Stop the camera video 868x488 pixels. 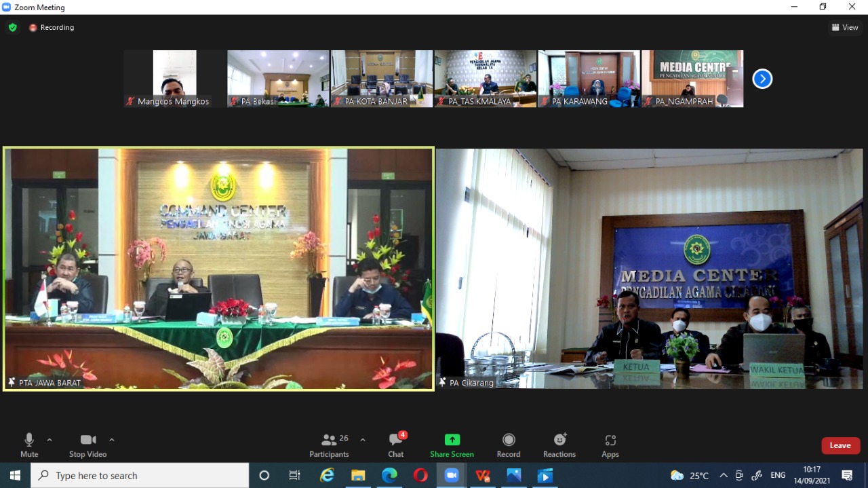click(x=87, y=445)
